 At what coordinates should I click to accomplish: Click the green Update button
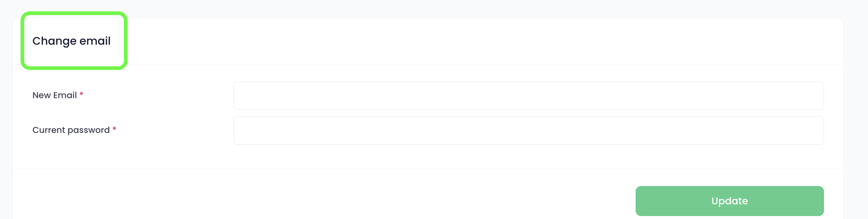pos(729,201)
